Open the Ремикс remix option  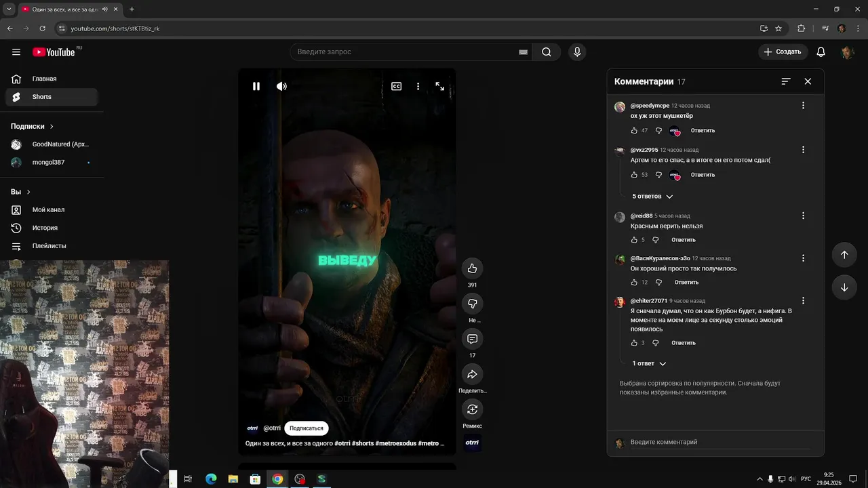473,409
